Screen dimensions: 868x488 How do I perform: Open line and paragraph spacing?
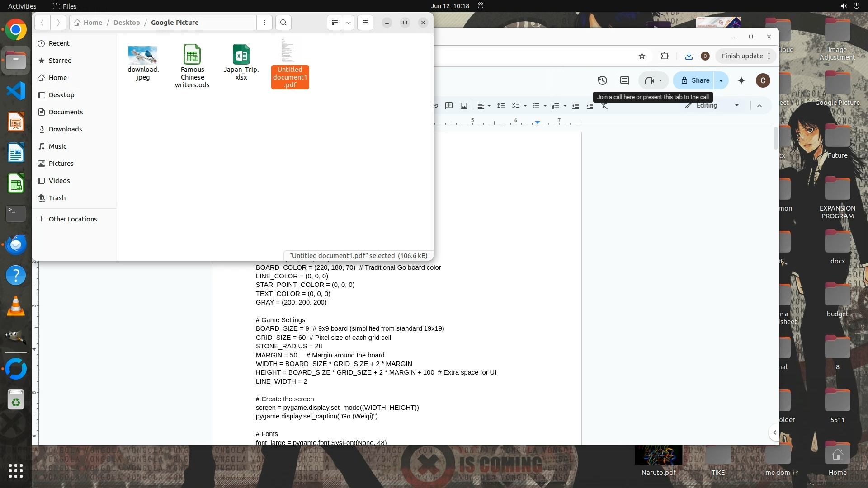point(501,106)
